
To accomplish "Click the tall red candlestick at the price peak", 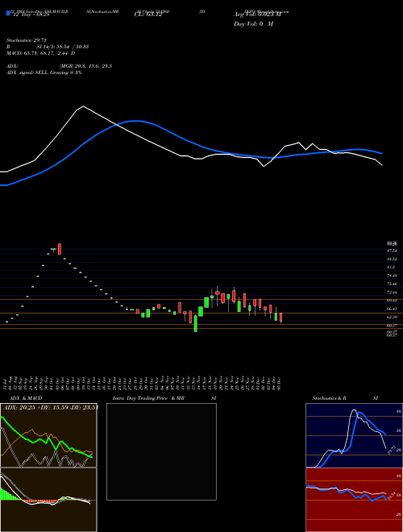I will click(60, 249).
